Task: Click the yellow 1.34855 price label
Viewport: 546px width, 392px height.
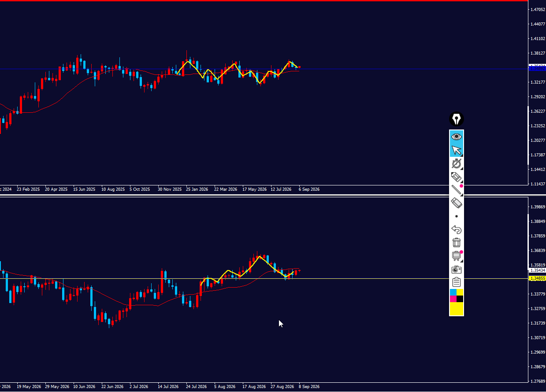Action: coord(537,278)
